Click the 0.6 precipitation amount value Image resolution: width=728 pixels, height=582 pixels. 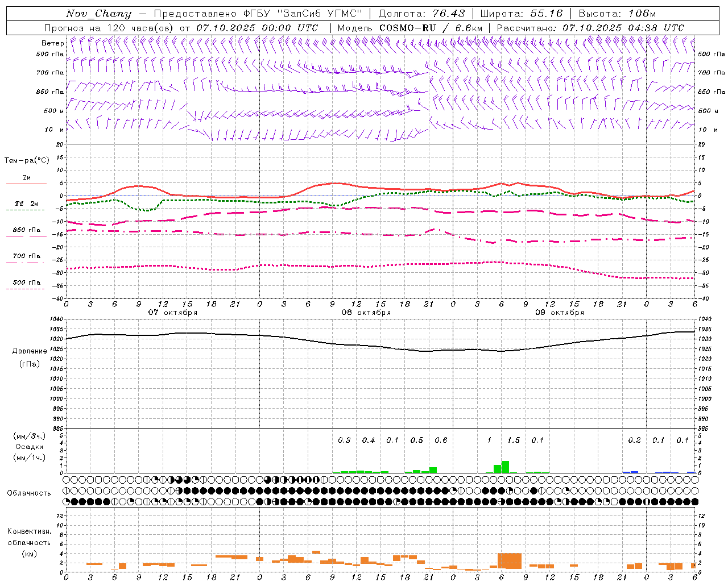pos(441,440)
